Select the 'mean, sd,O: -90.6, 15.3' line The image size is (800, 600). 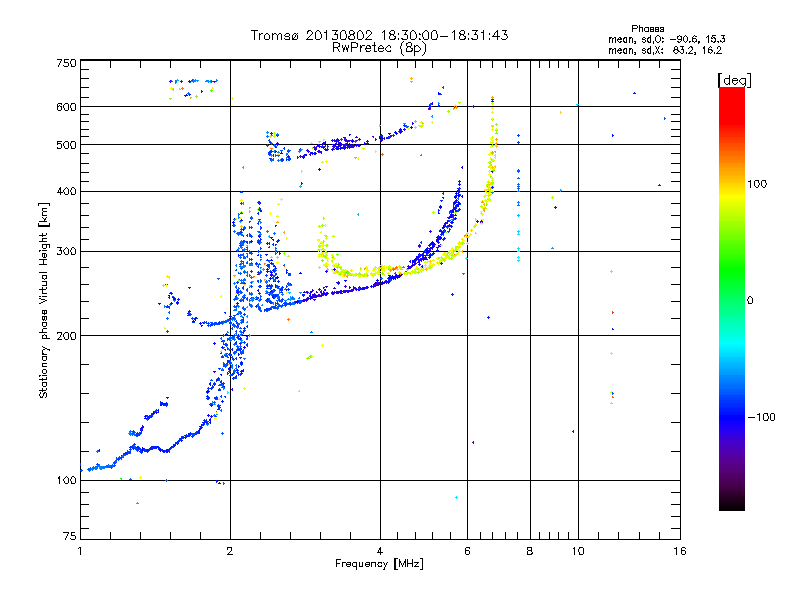[x=666, y=39]
